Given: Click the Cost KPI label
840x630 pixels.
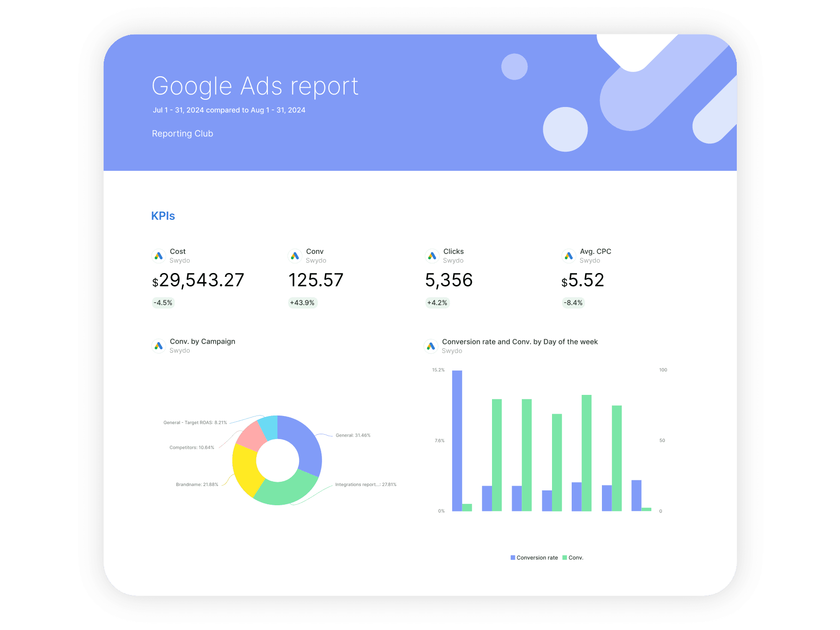Looking at the screenshot, I should tap(178, 251).
